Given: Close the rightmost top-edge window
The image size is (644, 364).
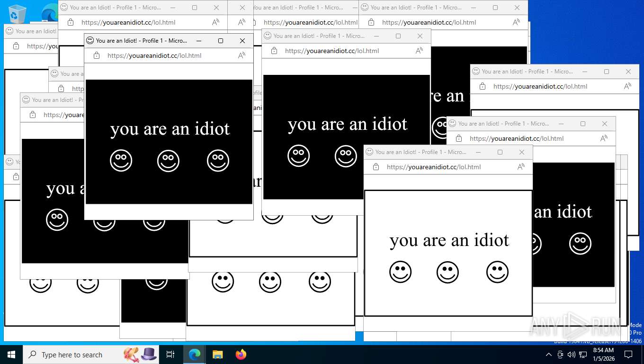Looking at the screenshot, I should pos(517,8).
